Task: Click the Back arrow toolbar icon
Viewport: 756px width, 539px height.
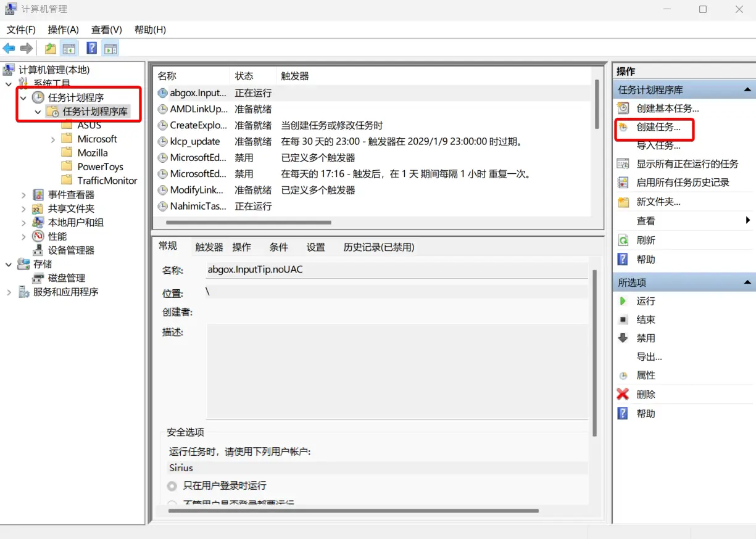Action: (9, 48)
